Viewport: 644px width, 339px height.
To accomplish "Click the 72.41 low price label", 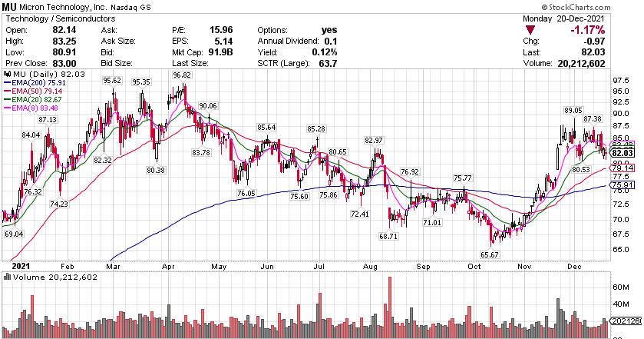I will (360, 214).
